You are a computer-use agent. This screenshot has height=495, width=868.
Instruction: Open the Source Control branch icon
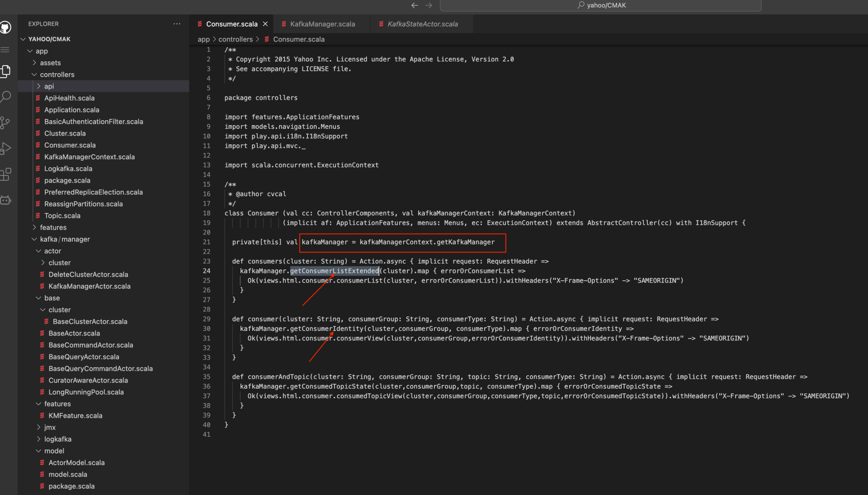tap(5, 123)
